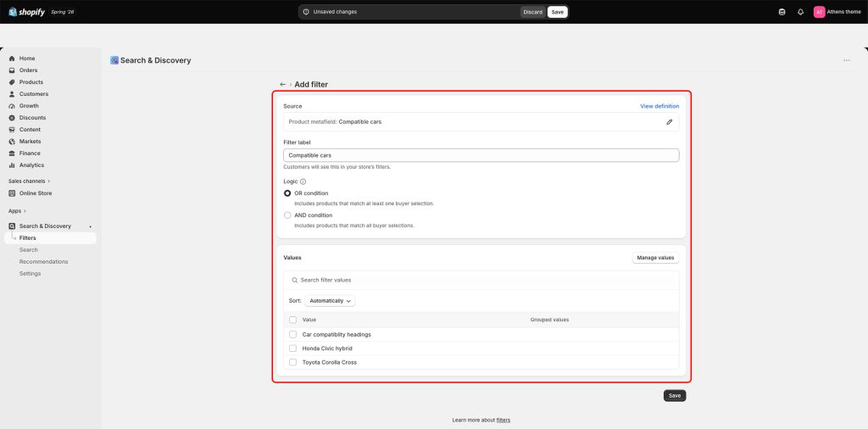Screen dimensions: 868x429
Task: Check the select-all Value header checkbox
Action: [x=292, y=320]
